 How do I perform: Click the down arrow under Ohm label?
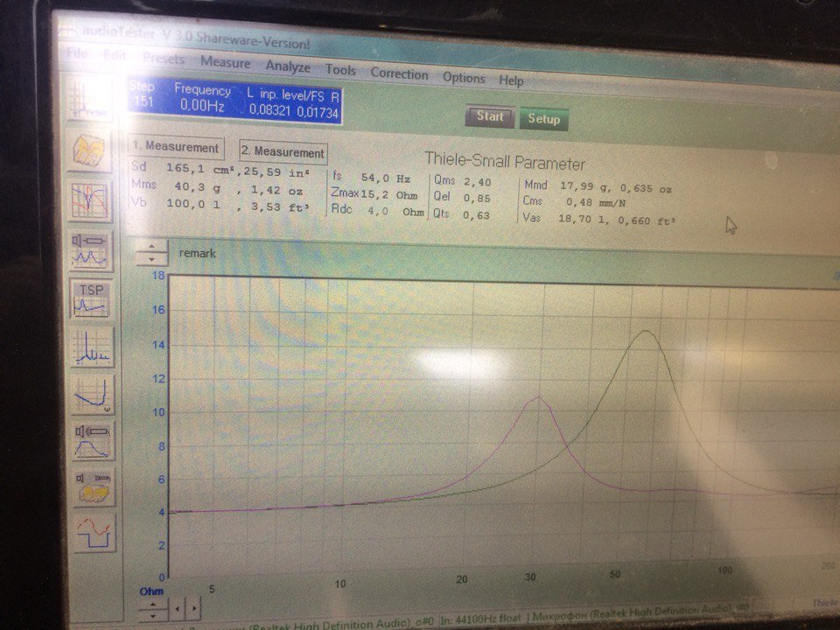tap(153, 615)
